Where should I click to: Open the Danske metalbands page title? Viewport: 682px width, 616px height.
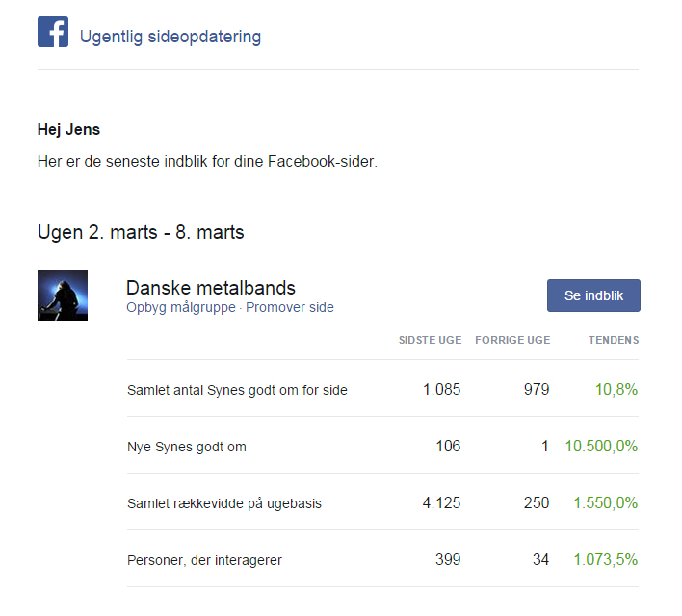pos(211,288)
